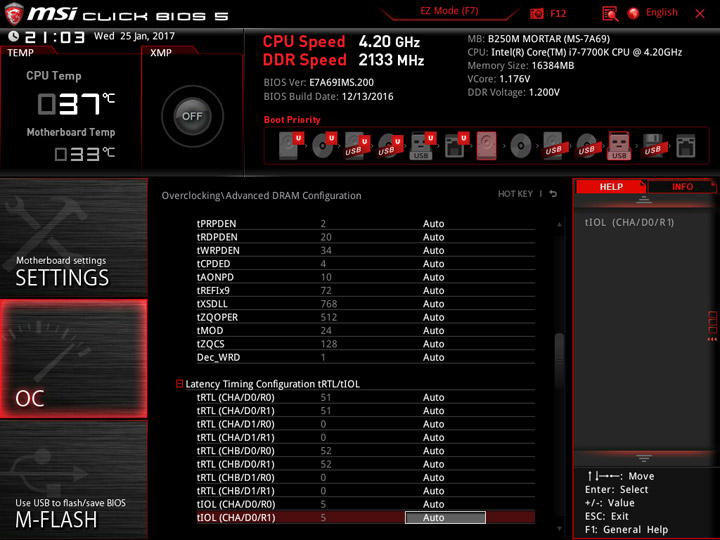Select the tZQCS timing row

[366, 344]
